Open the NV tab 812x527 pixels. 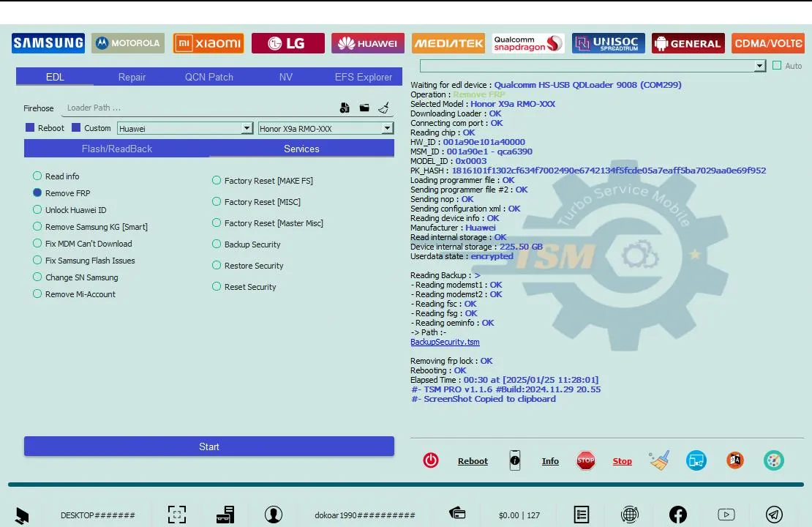click(x=286, y=77)
